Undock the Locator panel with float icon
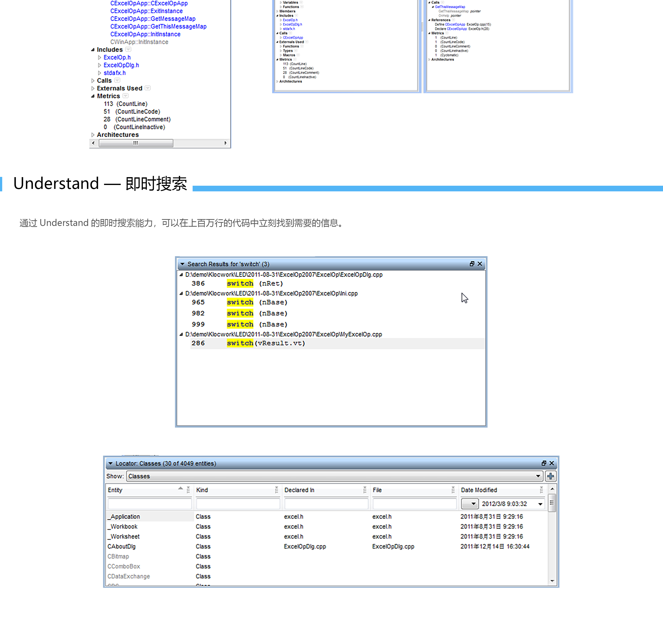Viewport: 663px width, 644px height. 544,463
